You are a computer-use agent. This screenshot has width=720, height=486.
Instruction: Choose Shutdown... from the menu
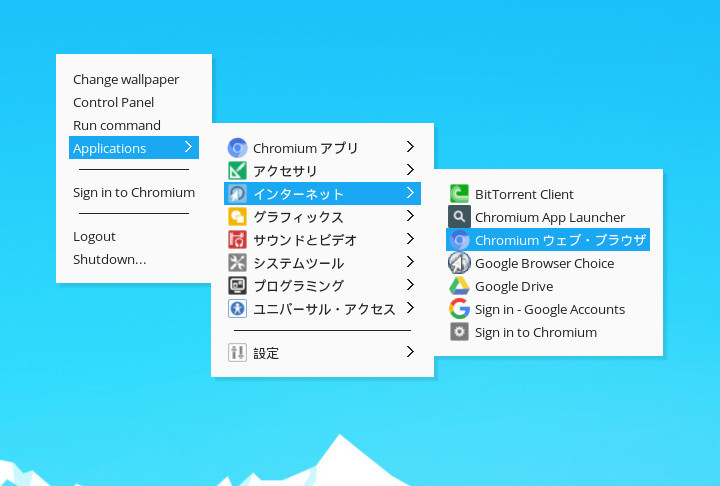(x=109, y=260)
